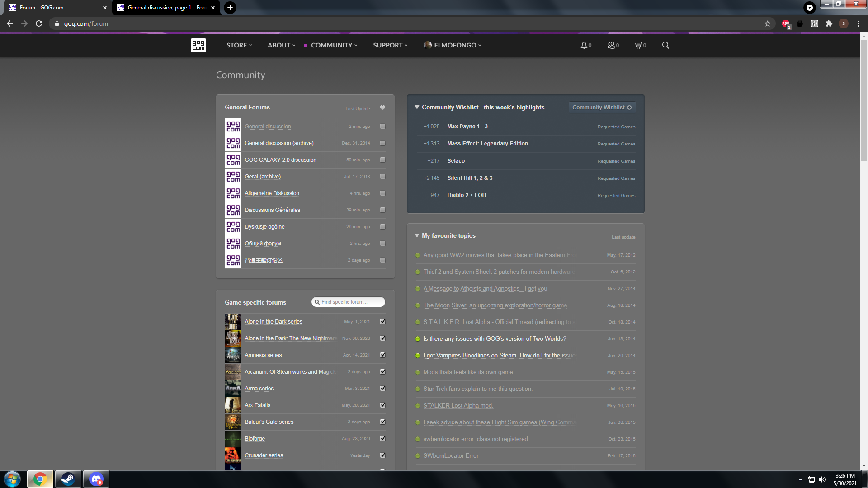Close the Forum - GOG.com tab
Screen dimensions: 868x488
pyautogui.click(x=105, y=8)
